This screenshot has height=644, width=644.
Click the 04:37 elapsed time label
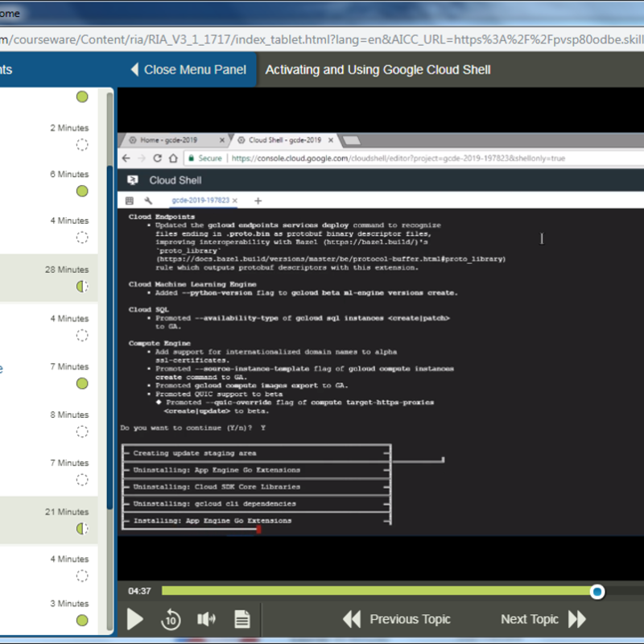click(139, 591)
